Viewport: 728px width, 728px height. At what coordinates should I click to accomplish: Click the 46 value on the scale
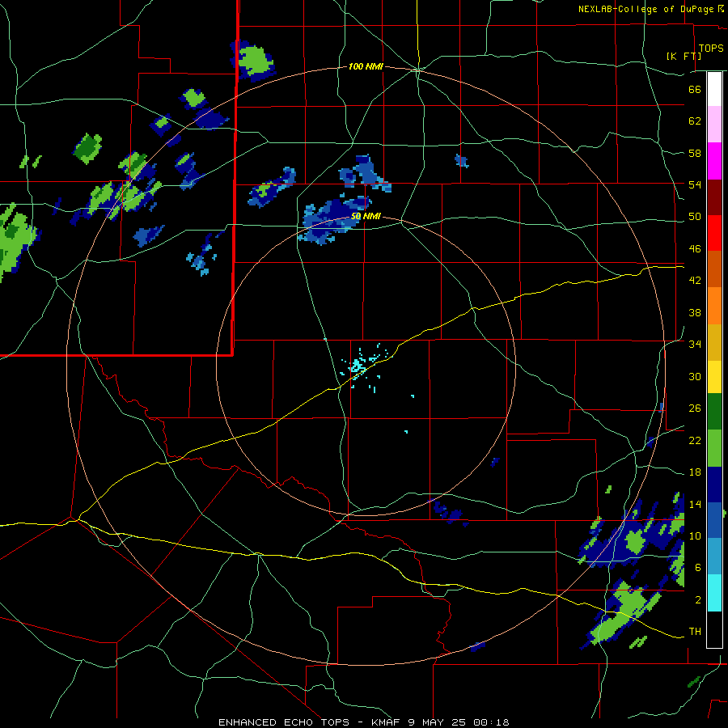(695, 249)
